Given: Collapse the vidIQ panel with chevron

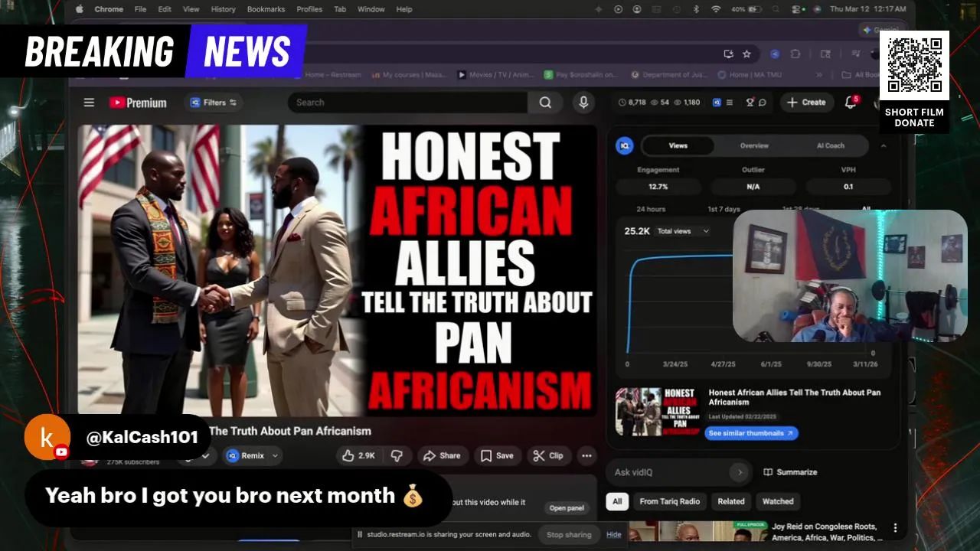Looking at the screenshot, I should pyautogui.click(x=884, y=145).
